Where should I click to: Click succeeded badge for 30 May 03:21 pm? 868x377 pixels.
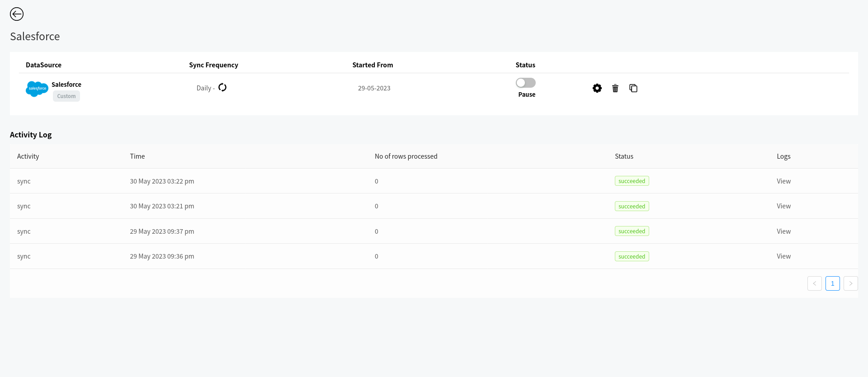[632, 206]
